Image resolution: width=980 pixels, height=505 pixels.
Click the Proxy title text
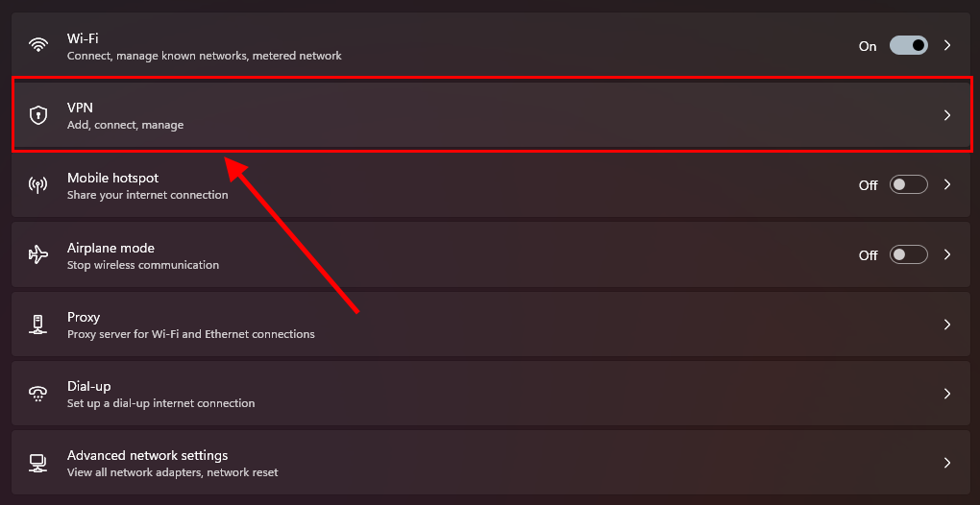click(84, 317)
